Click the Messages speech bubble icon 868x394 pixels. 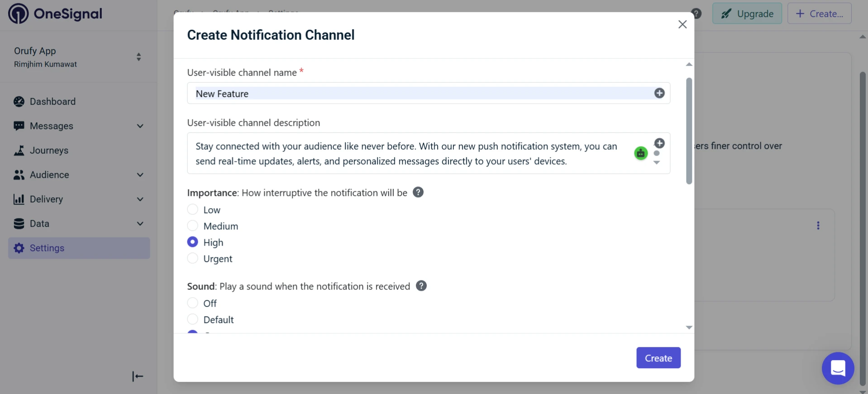tap(19, 126)
